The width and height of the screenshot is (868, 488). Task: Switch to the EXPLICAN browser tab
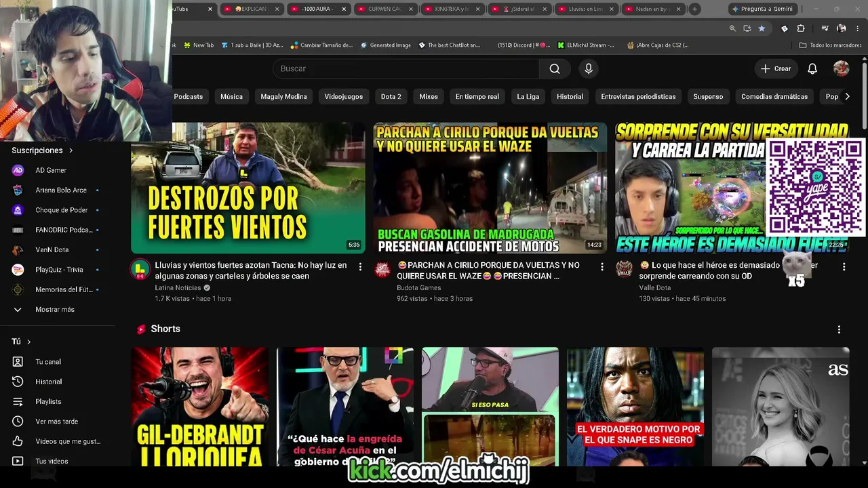tap(251, 9)
